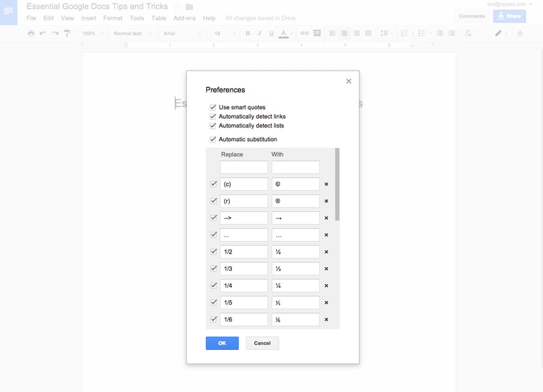
Task: Delete the 1/2 substitution row
Action: [326, 252]
